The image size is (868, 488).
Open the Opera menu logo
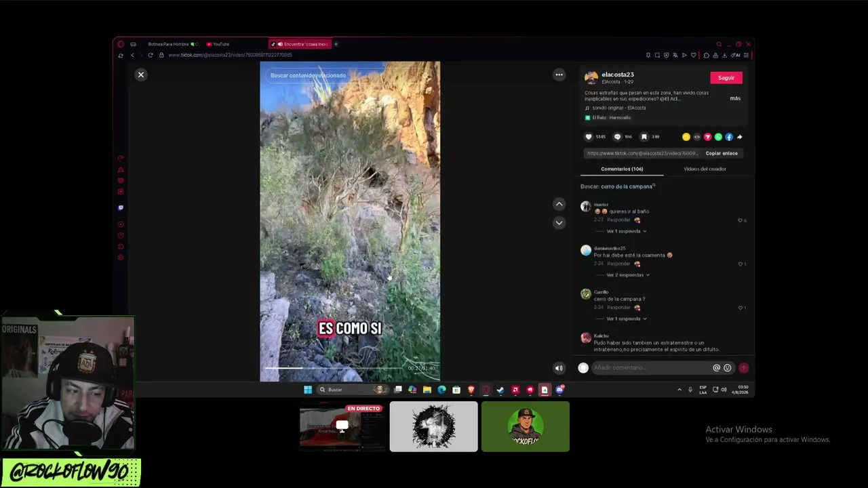click(x=121, y=44)
